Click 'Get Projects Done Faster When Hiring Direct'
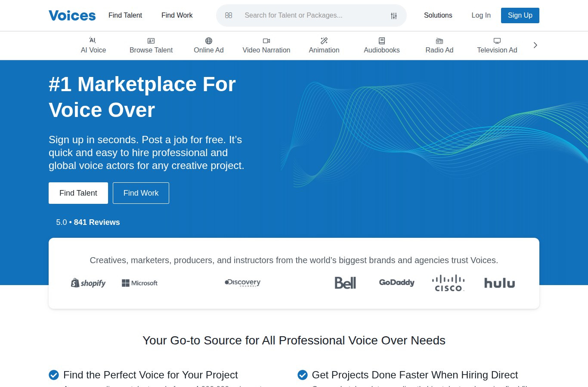Image resolution: width=588 pixels, height=387 pixels. 415,375
